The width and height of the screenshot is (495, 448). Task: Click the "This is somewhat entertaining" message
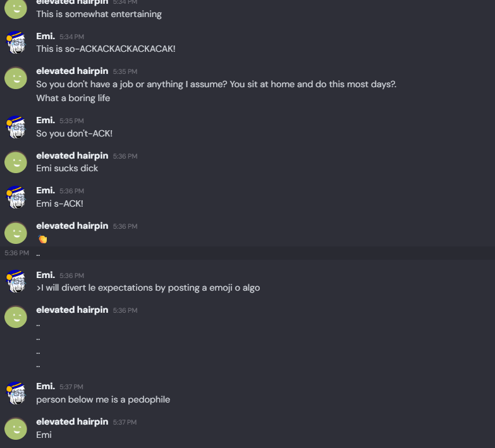pos(99,14)
